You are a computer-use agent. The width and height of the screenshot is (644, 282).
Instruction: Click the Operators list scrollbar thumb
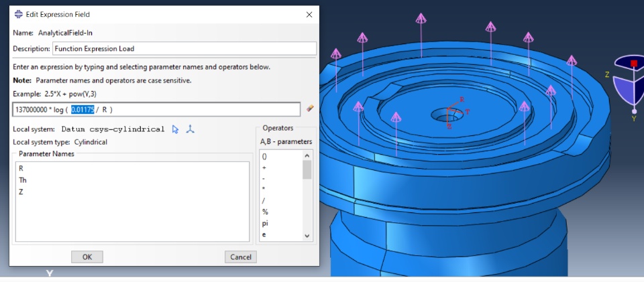click(x=307, y=169)
